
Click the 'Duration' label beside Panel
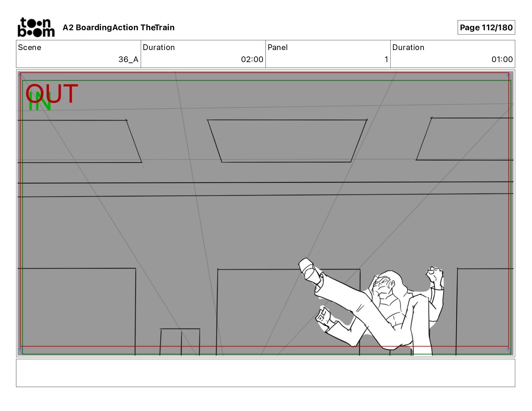408,47
